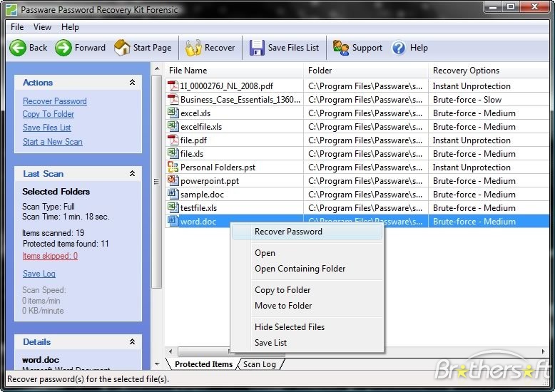This screenshot has height=392, width=555.
Task: Select the file named testfile.xls
Action: (198, 208)
